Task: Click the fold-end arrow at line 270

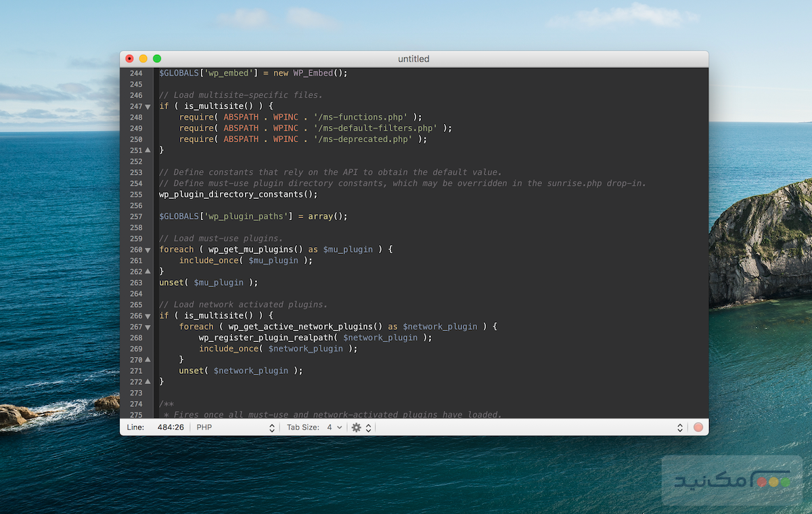Action: pos(147,360)
